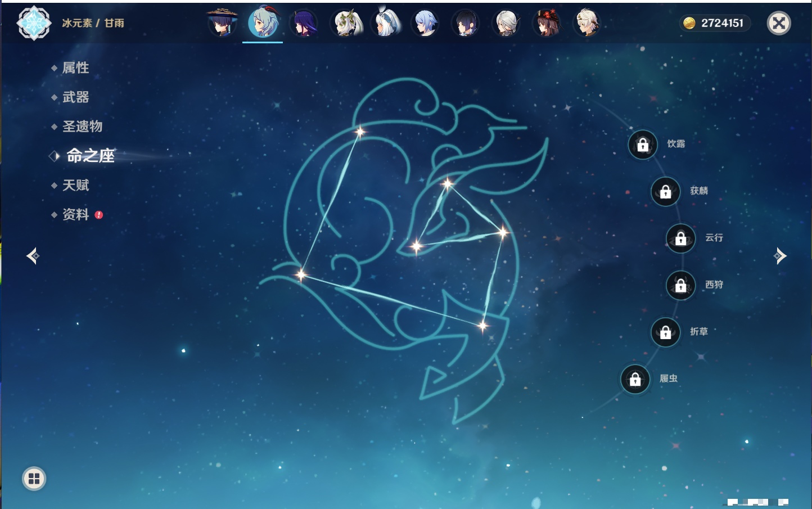The width and height of the screenshot is (812, 509).
Task: Click the lock icon for 获麟
Action: pyautogui.click(x=666, y=191)
